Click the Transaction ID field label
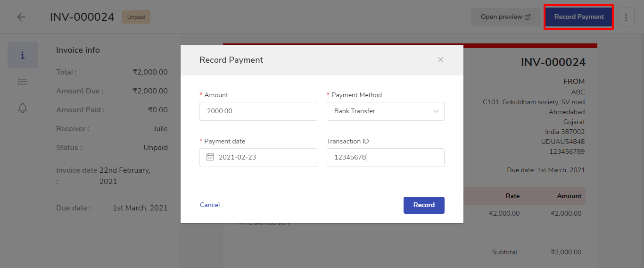The image size is (644, 268). [x=349, y=141]
